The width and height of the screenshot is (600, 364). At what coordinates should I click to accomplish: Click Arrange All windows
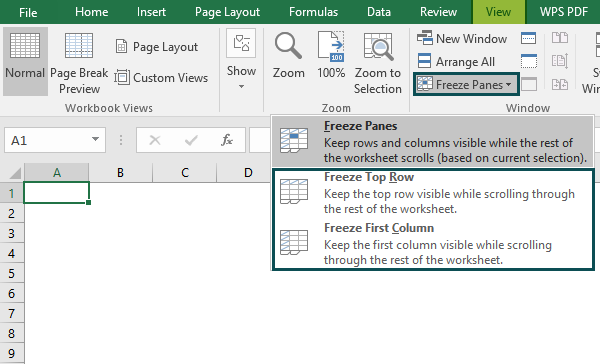tap(456, 62)
